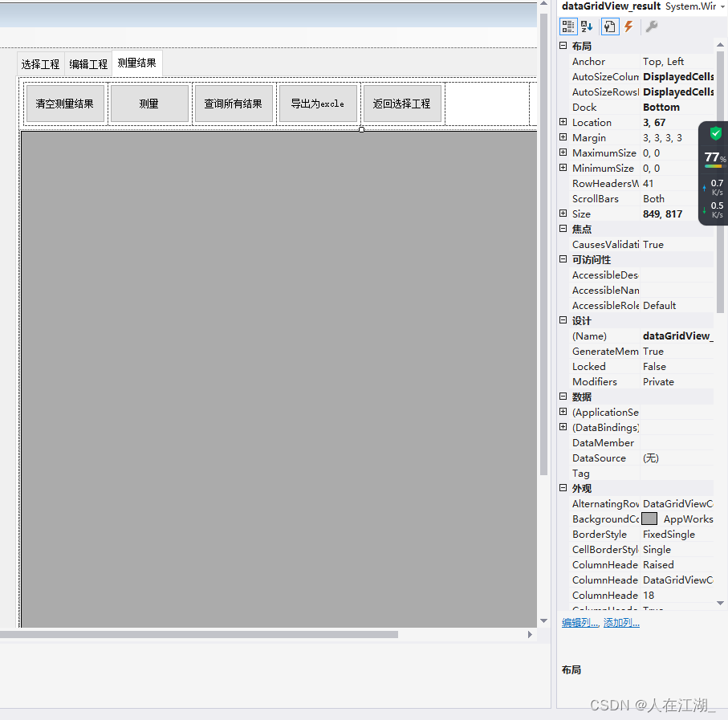Viewport: 728px width, 720px height.
Task: Open the Events view via lightning bolt icon
Action: 628,26
